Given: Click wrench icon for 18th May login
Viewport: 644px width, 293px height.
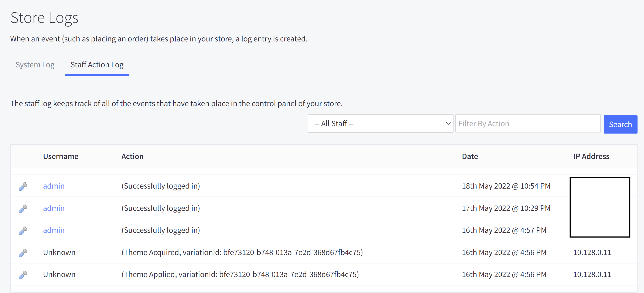Looking at the screenshot, I should point(23,186).
